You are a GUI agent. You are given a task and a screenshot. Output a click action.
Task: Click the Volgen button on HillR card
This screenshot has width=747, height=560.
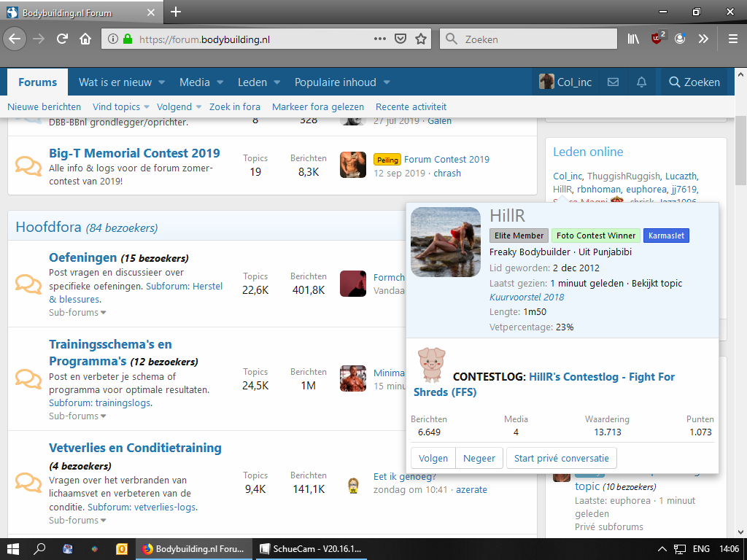pyautogui.click(x=433, y=458)
